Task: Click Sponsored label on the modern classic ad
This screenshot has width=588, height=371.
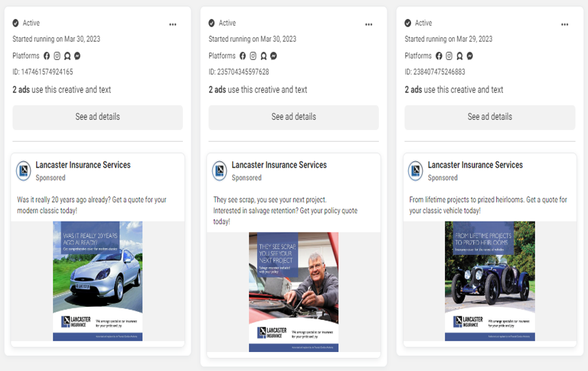Action: 50,178
